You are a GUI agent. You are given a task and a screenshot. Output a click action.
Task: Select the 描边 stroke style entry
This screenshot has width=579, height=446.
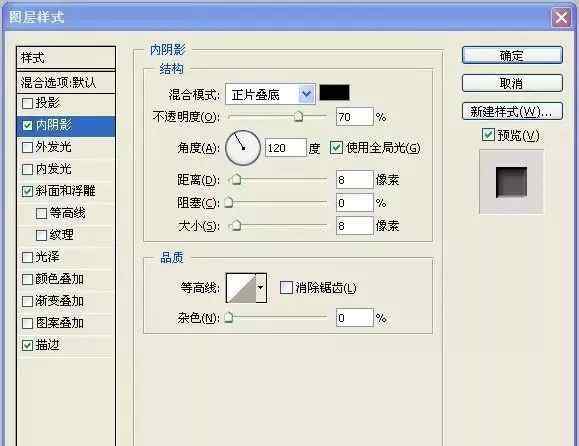66,345
